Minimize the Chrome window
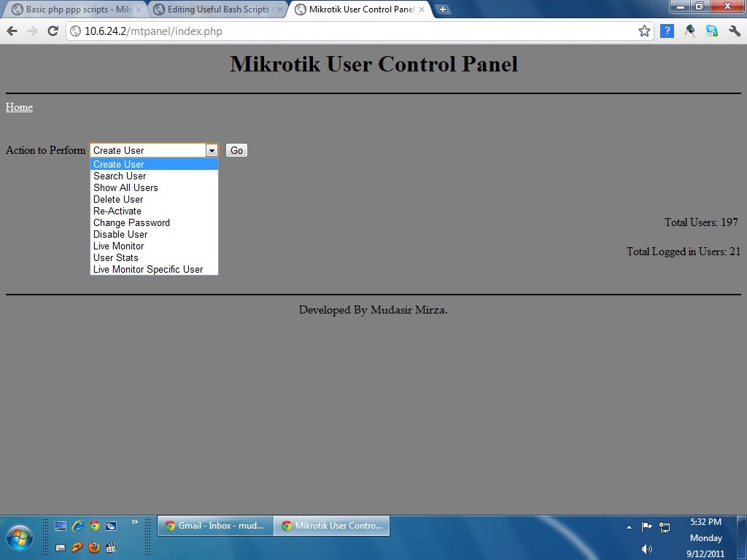 pos(681,6)
